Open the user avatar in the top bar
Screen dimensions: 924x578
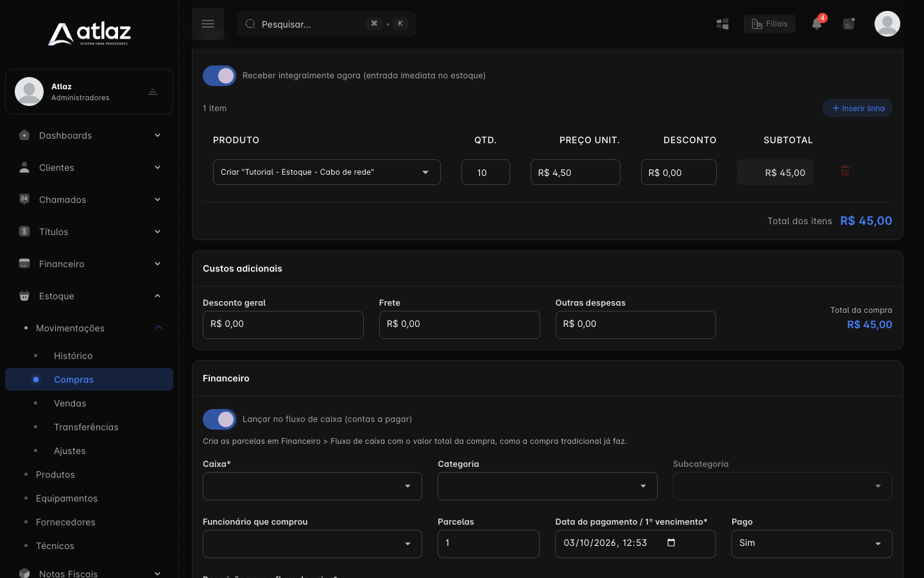click(x=887, y=24)
